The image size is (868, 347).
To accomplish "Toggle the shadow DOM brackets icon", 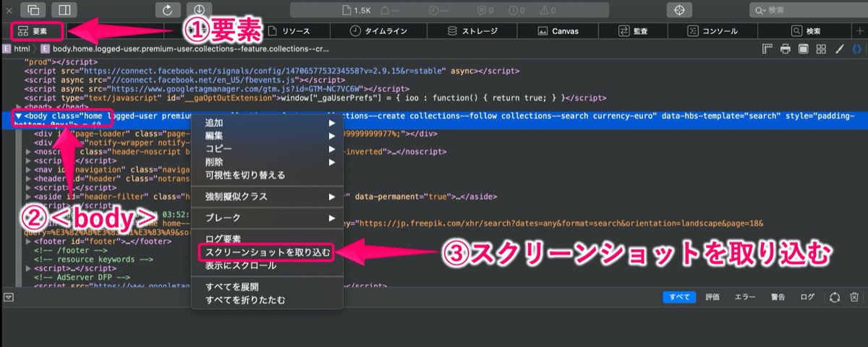I will point(856,49).
